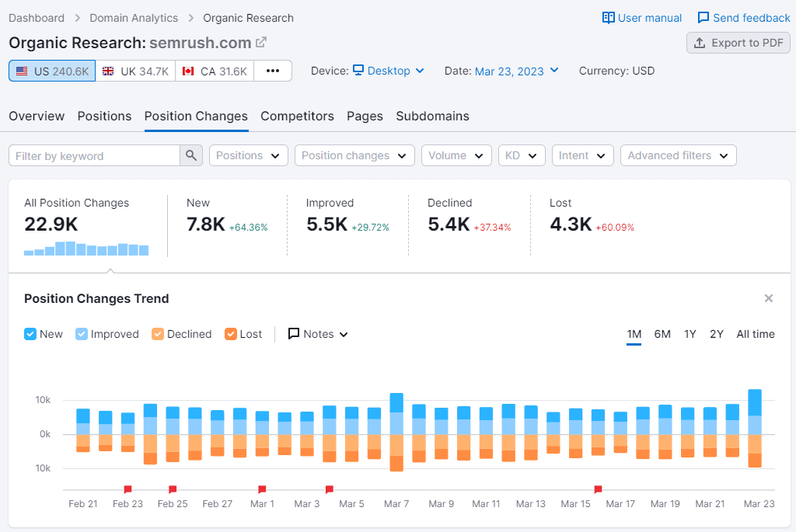Select the 1M time range
The width and height of the screenshot is (796, 532).
pyautogui.click(x=634, y=334)
